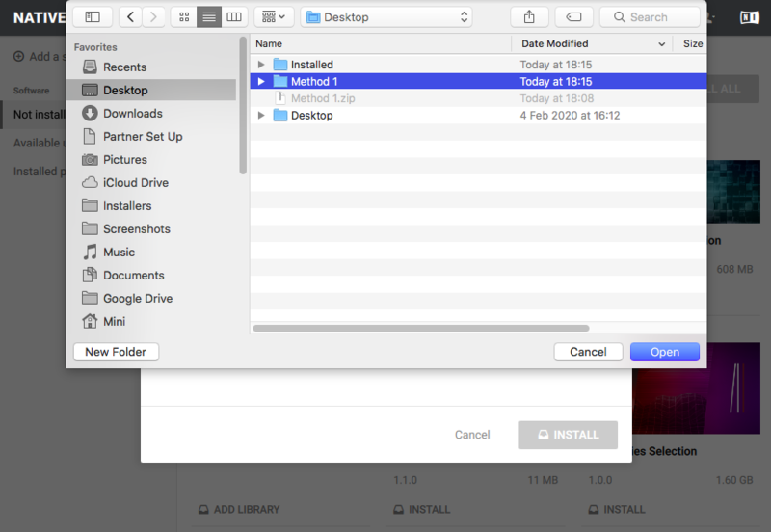This screenshot has height=532, width=771.
Task: Click the file list horizontal scrollbar
Action: coord(421,328)
